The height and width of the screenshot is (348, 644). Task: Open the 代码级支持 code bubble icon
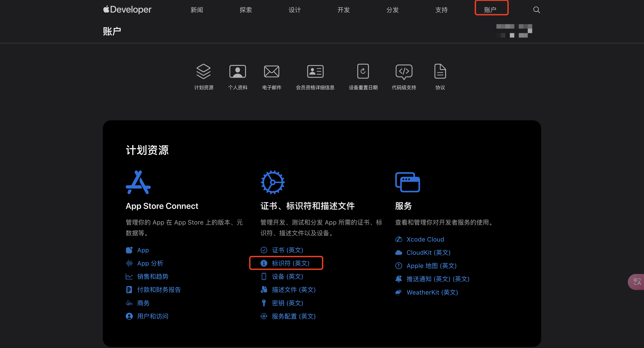[404, 72]
